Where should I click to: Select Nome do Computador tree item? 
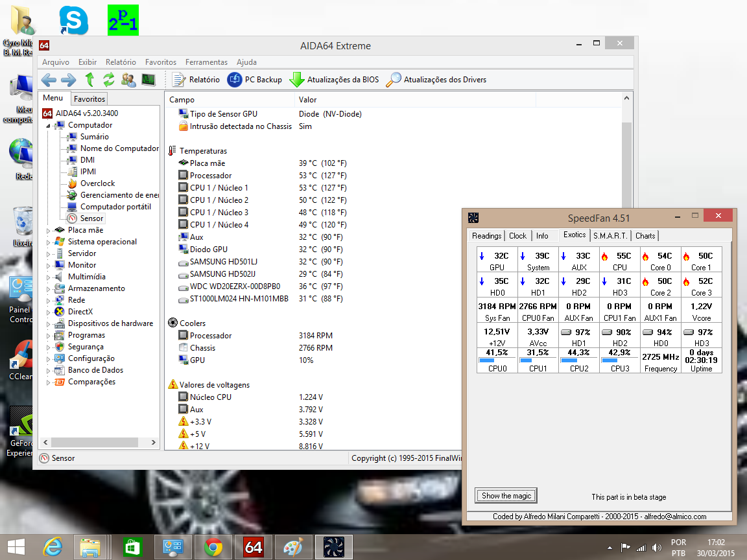click(x=119, y=148)
